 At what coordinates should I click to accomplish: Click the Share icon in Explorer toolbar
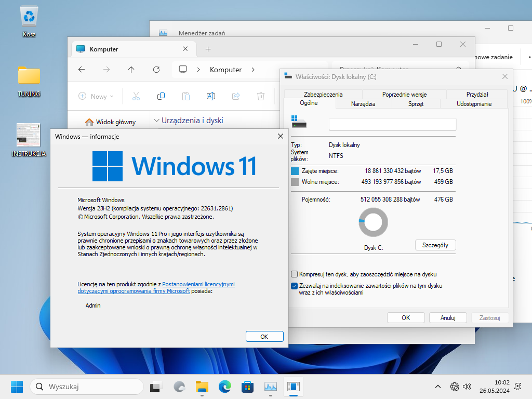tap(236, 96)
